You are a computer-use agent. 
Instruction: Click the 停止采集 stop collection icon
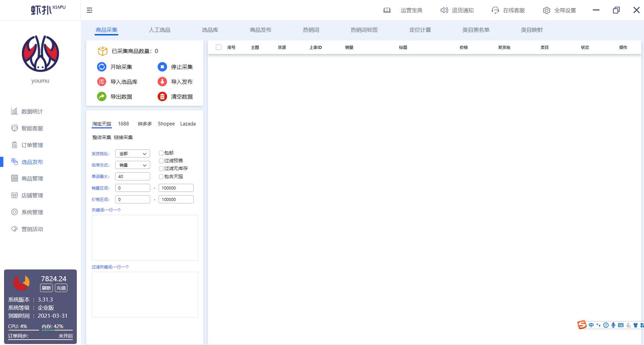(162, 67)
